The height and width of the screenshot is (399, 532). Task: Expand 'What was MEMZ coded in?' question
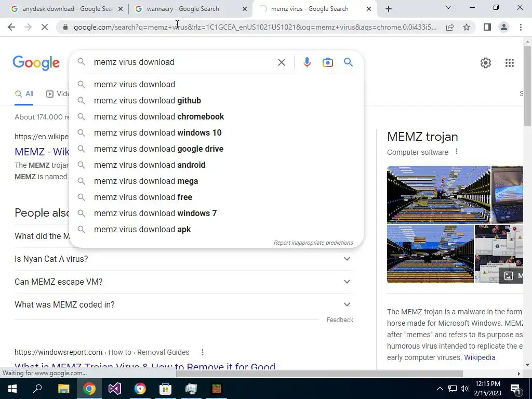tap(184, 304)
